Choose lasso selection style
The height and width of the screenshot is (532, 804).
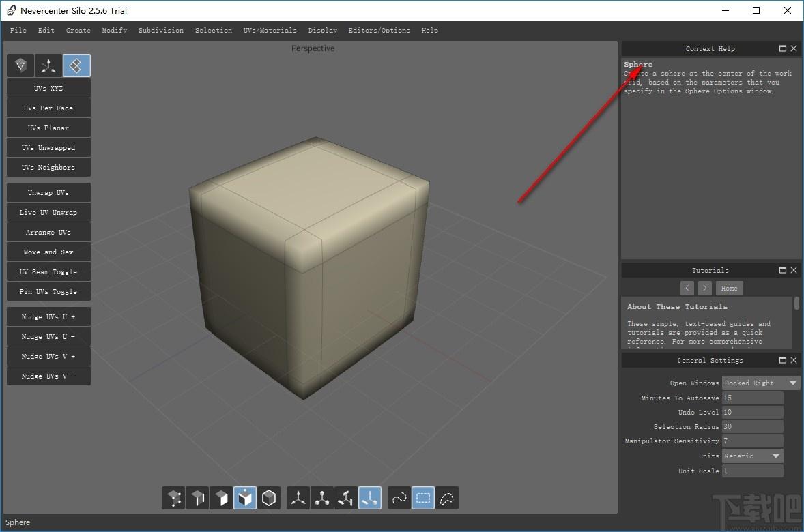pos(447,498)
